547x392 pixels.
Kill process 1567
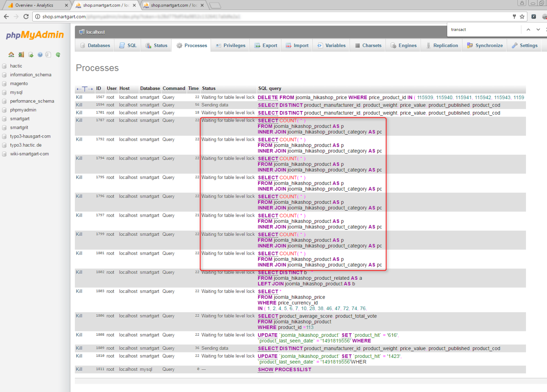click(79, 97)
